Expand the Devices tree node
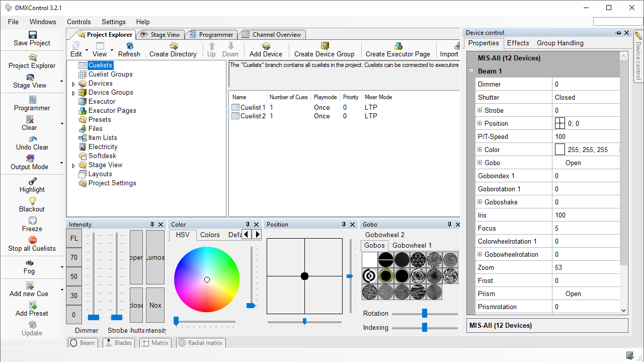Image resolution: width=644 pixels, height=362 pixels. click(x=74, y=84)
